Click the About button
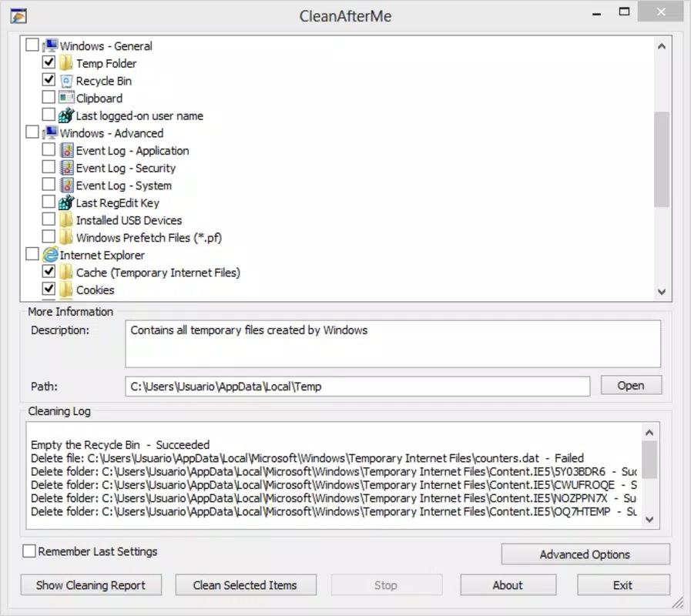Viewport: 691px width, 616px height. [508, 584]
